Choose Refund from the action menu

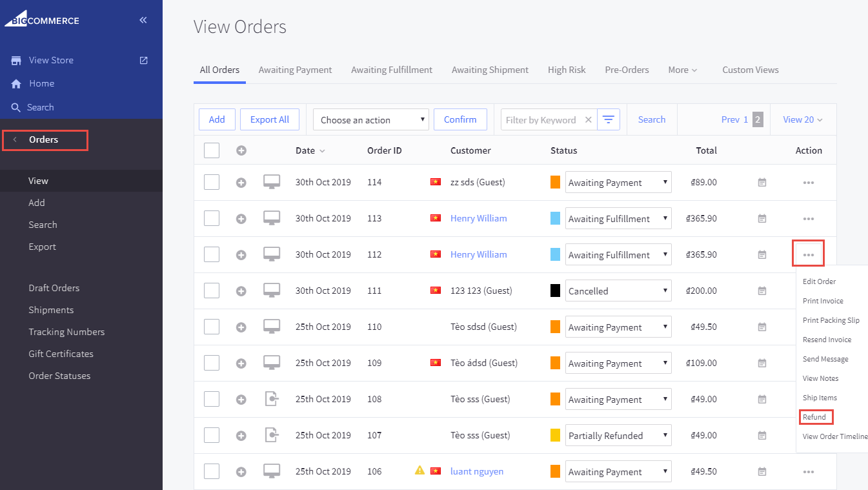814,417
